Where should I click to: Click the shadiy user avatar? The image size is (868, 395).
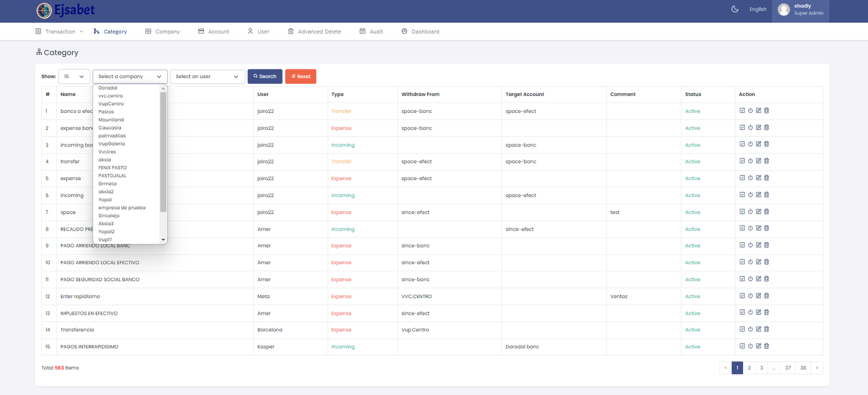[783, 10]
